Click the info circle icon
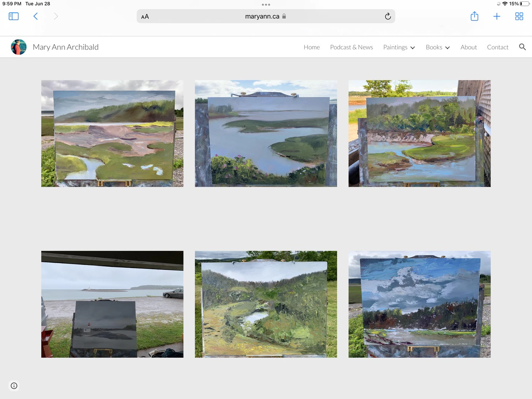The height and width of the screenshot is (399, 532). tap(14, 385)
